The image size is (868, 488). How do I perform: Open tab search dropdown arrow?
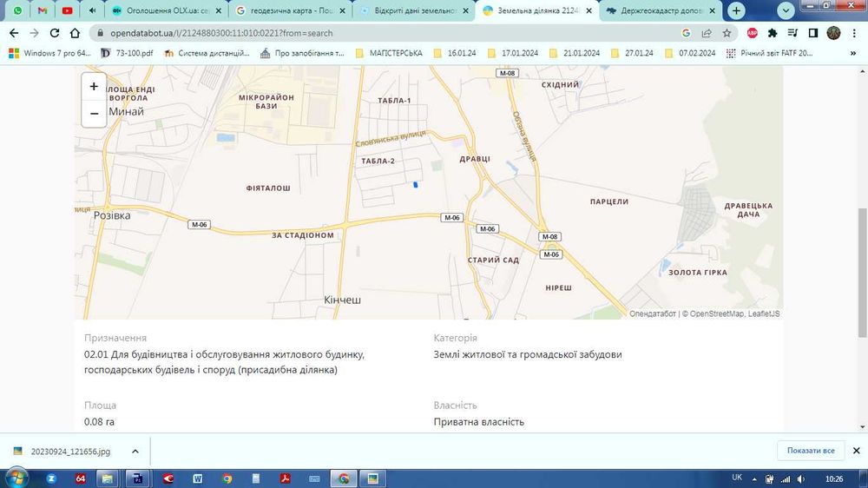[x=786, y=10]
